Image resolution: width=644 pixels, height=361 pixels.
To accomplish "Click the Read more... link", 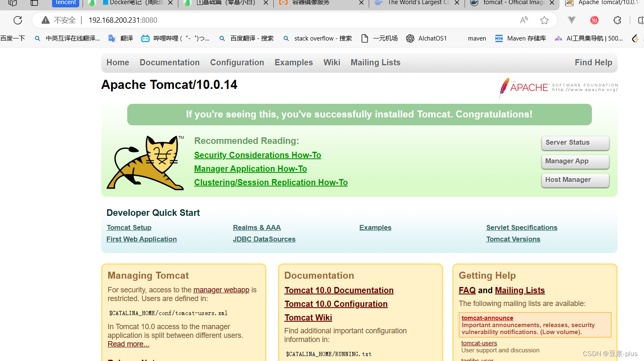I will [128, 344].
